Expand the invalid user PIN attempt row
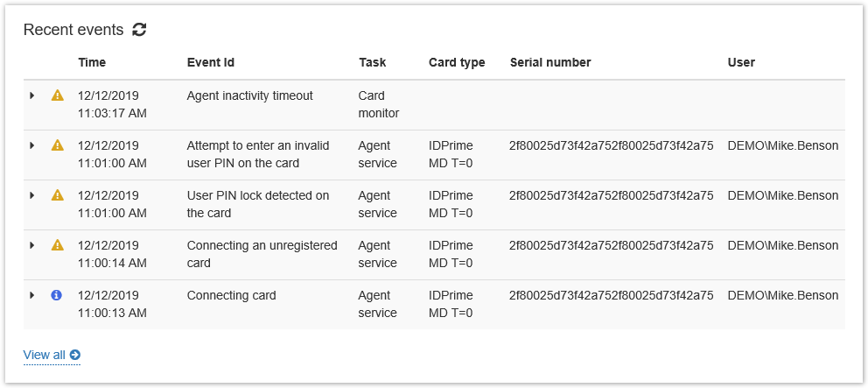868x388 pixels. (32, 145)
